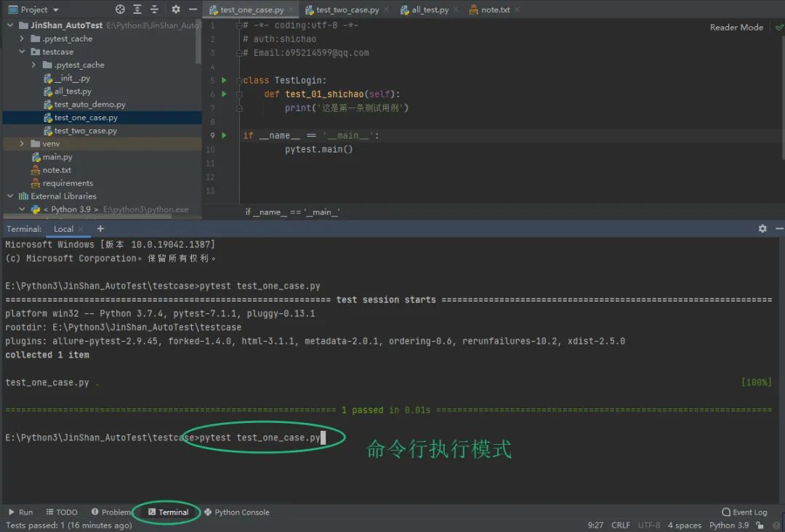The height and width of the screenshot is (532, 785).
Task: Click the breadcrumb if __name__ == '__main__'
Action: coord(292,212)
